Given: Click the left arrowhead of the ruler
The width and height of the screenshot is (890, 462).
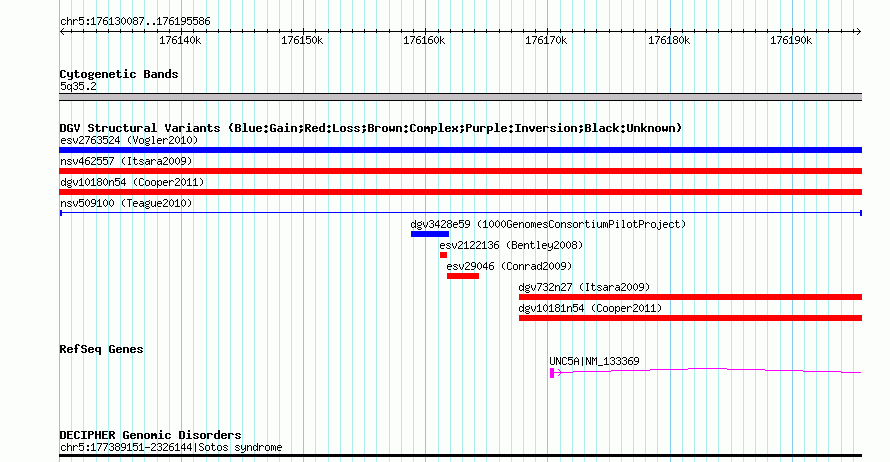Looking at the screenshot, I should click(x=62, y=32).
